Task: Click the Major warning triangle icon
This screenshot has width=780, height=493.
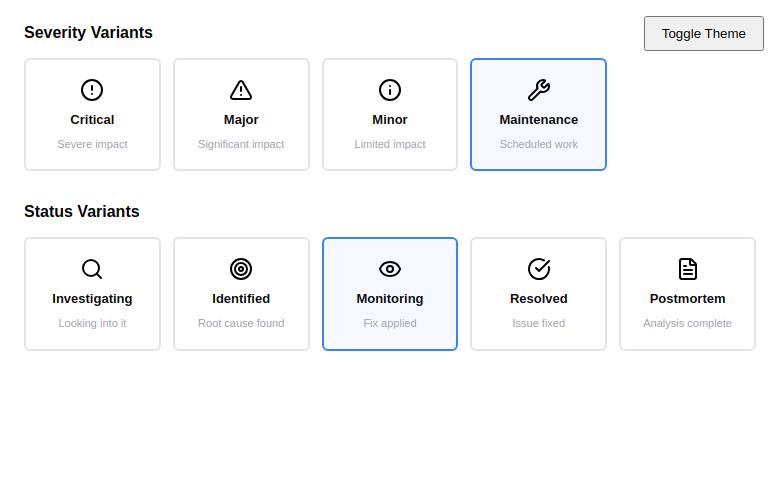Action: click(x=241, y=90)
